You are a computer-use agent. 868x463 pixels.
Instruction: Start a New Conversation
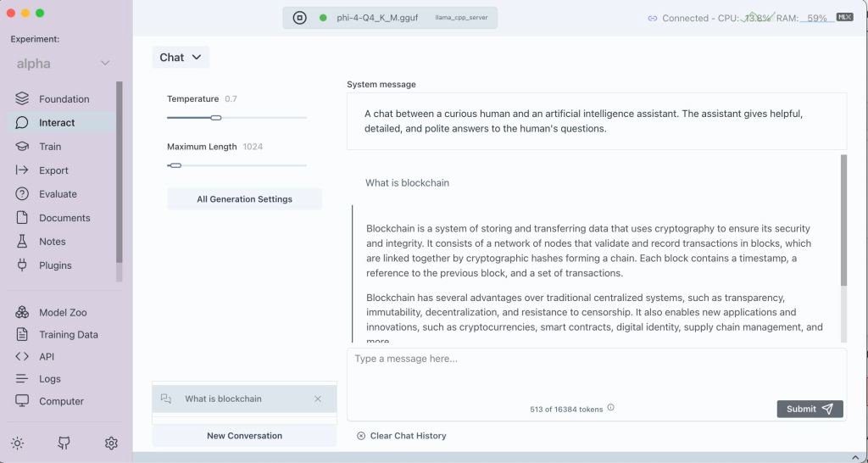[x=244, y=436]
